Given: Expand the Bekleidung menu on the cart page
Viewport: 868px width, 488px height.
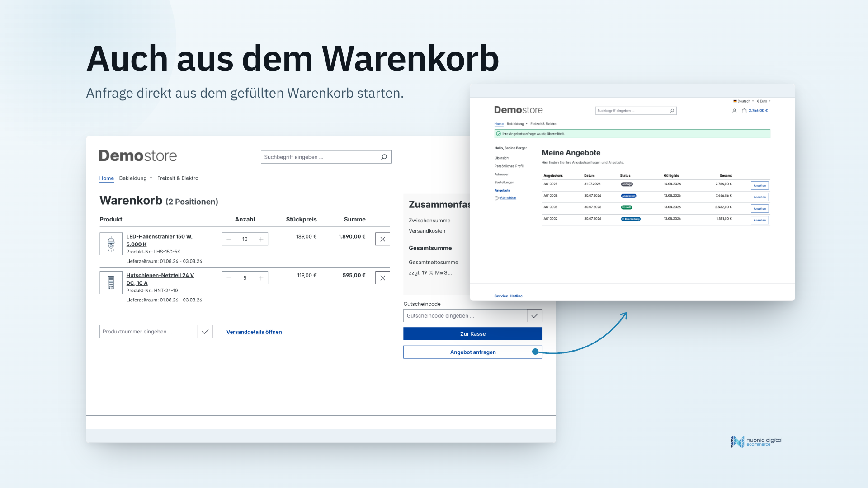Looking at the screenshot, I should tap(136, 178).
